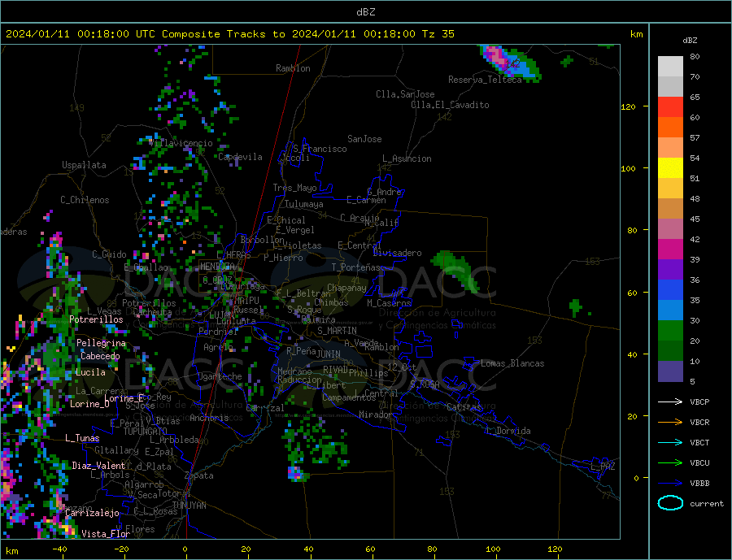
Task: Pick the yellow 51-54 dBZ color block
Action: [670, 168]
